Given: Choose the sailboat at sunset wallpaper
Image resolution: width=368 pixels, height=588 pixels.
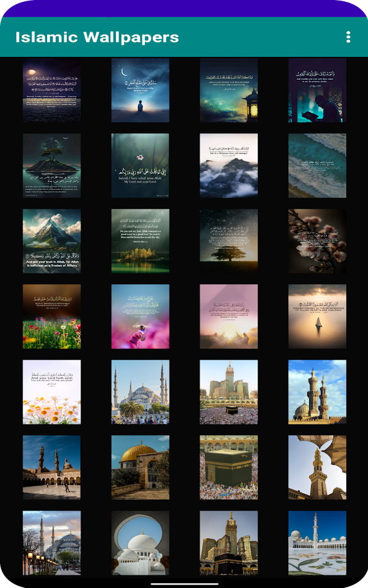Looking at the screenshot, I should coord(317,316).
